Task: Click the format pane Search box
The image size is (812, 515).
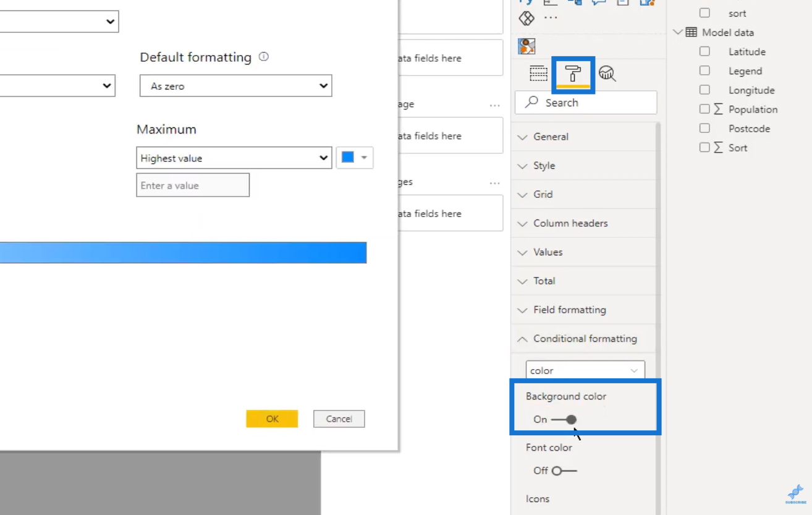Action: 586,103
